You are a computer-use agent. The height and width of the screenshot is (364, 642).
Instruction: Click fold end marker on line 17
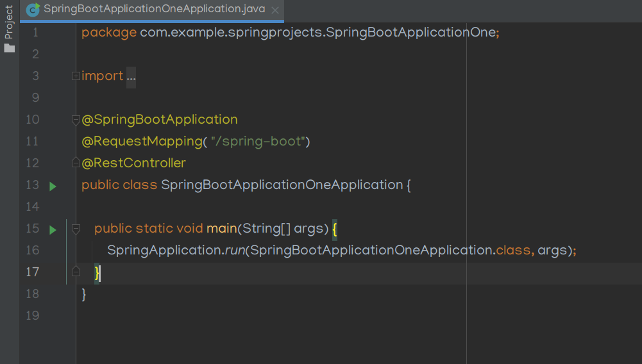click(76, 271)
